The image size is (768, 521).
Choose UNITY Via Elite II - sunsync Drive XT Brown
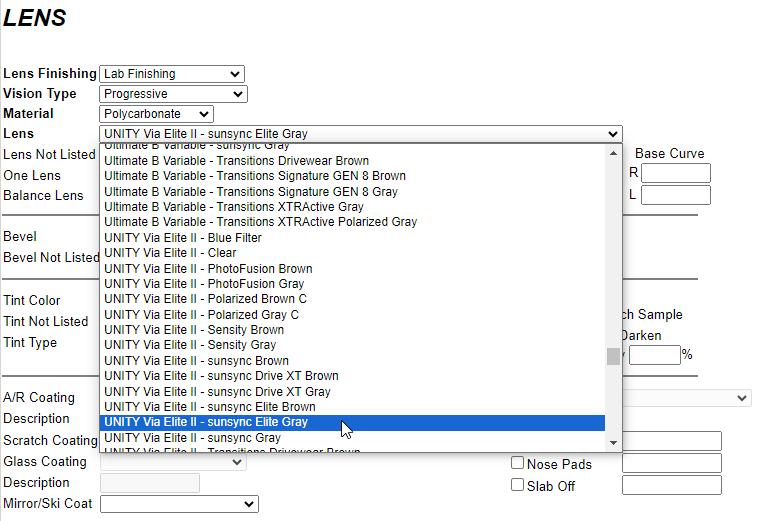[221, 376]
